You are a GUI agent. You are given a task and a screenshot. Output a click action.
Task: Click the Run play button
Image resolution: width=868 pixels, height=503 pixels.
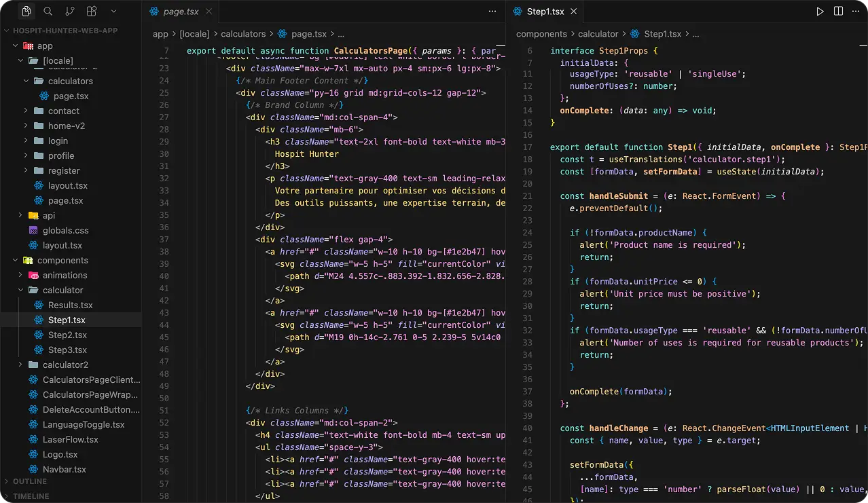click(x=820, y=12)
